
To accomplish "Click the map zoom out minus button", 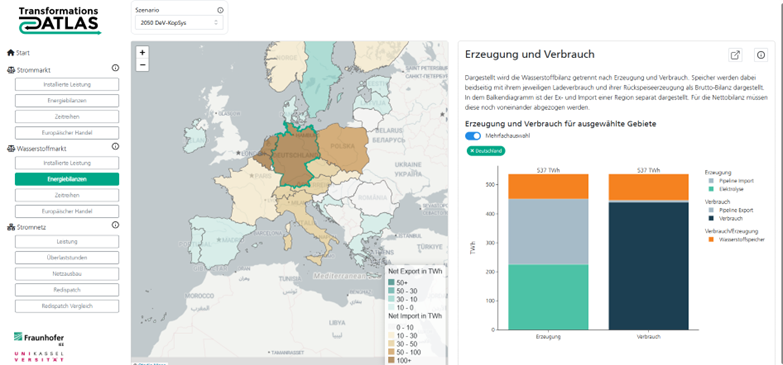I will click(x=142, y=65).
